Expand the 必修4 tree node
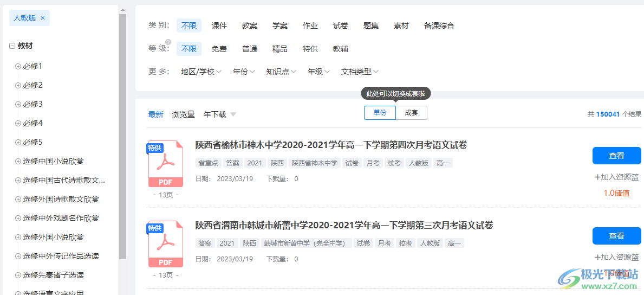Viewport: 644px width, 295px height. (18, 123)
